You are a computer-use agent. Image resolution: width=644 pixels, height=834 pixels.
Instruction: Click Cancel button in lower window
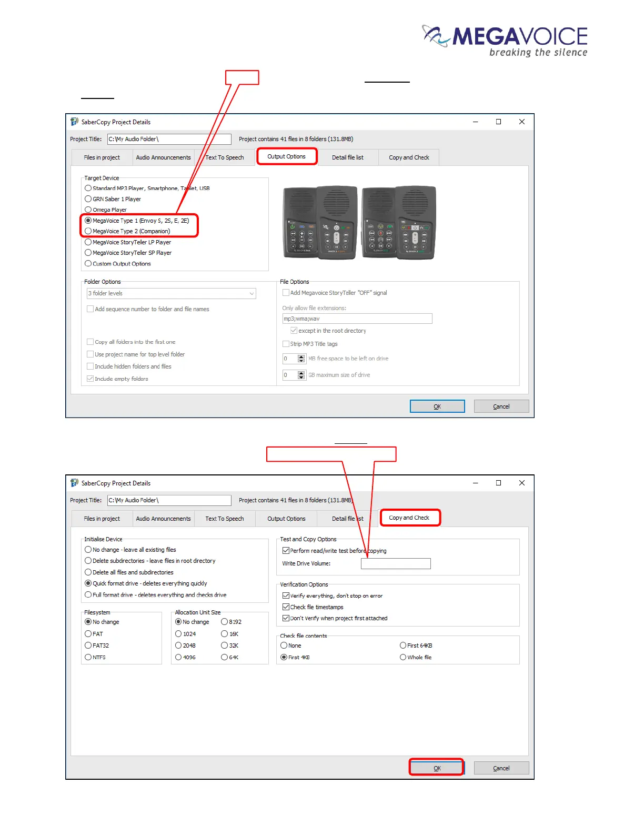(501, 768)
